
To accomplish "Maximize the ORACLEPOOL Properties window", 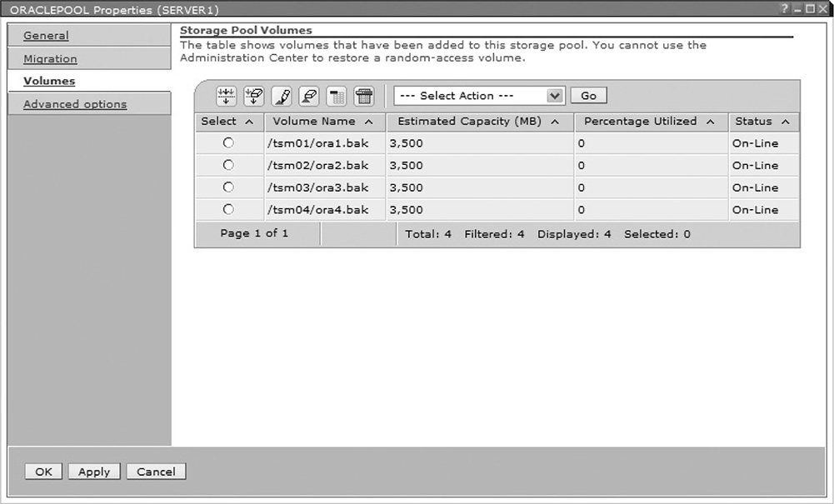I will click(810, 9).
